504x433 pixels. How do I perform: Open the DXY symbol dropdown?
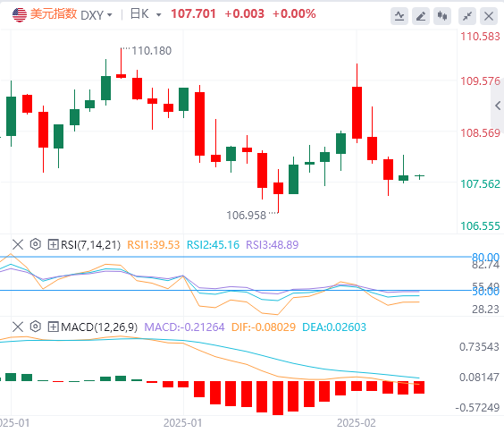pos(97,15)
